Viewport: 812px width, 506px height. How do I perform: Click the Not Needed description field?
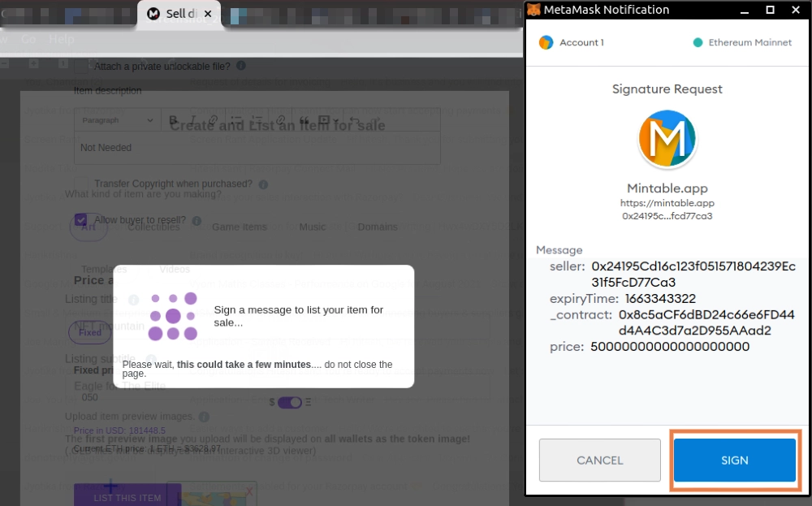(x=257, y=148)
